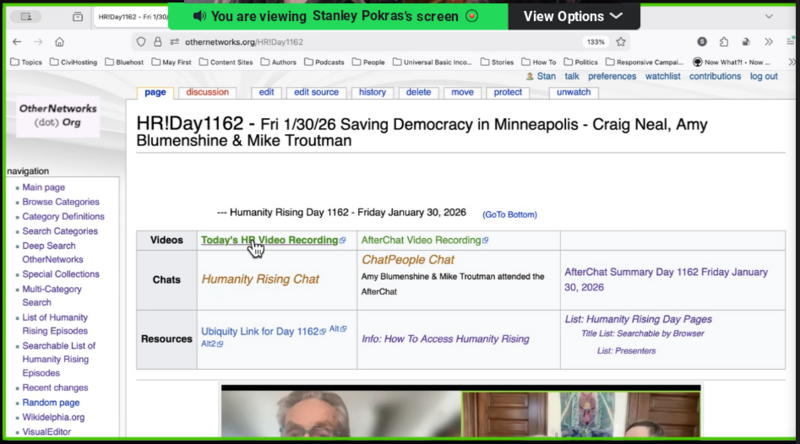Open the Authors bookmark folder

[279, 62]
